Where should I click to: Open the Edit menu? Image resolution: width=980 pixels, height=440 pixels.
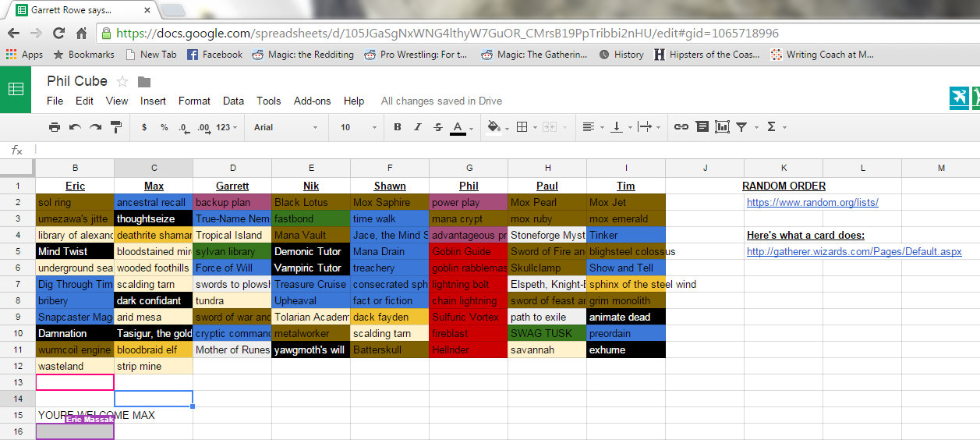[84, 101]
